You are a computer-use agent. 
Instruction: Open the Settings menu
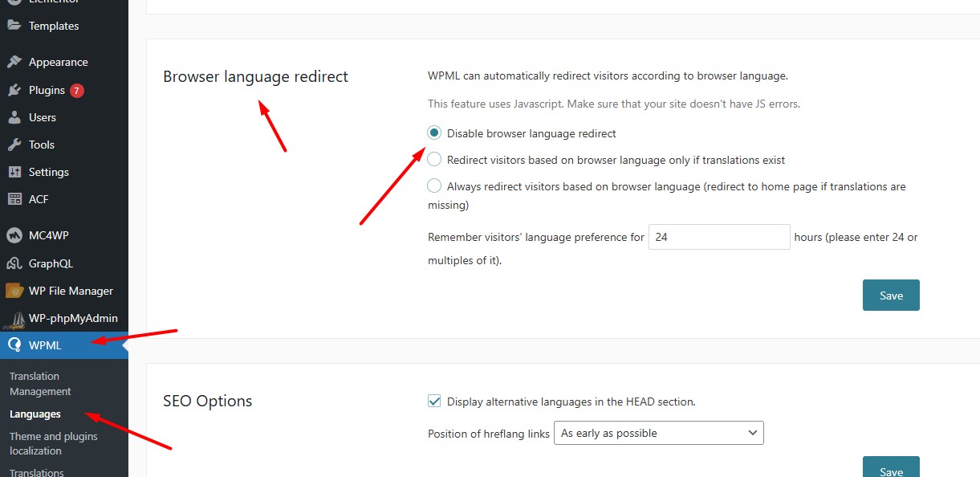(x=49, y=172)
